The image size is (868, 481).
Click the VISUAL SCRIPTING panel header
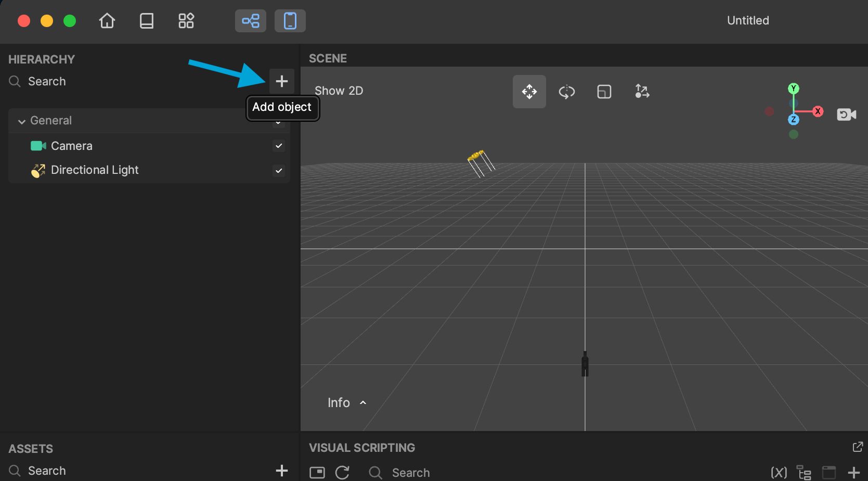click(x=362, y=448)
